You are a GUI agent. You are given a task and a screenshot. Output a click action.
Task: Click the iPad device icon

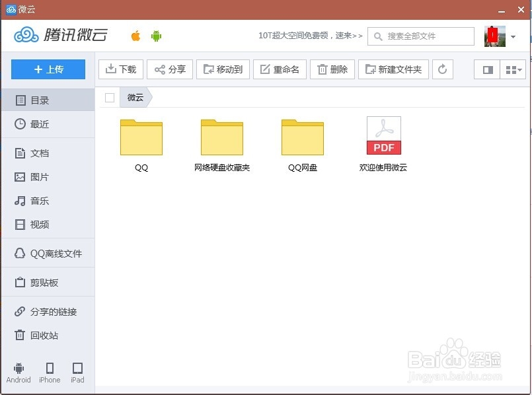tap(77, 373)
